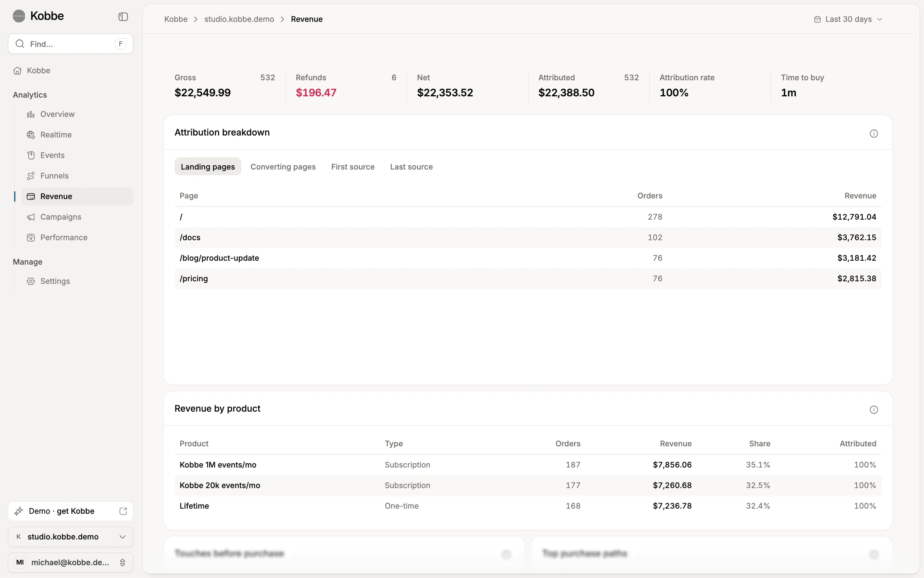This screenshot has height=578, width=924.
Task: Click the Kobbe home icon in sidebar
Action: 18,71
